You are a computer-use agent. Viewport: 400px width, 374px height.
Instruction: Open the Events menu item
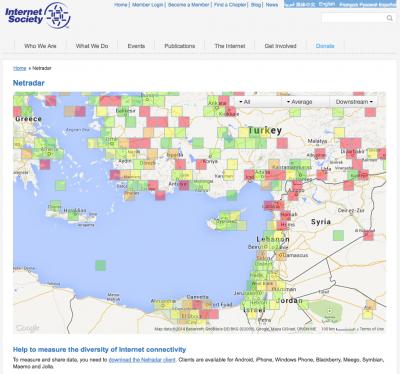click(x=136, y=46)
